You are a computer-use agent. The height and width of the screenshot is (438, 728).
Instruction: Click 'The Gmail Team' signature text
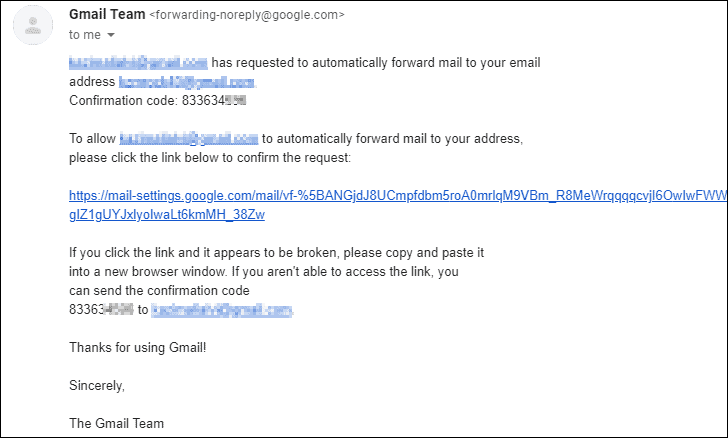(x=117, y=423)
